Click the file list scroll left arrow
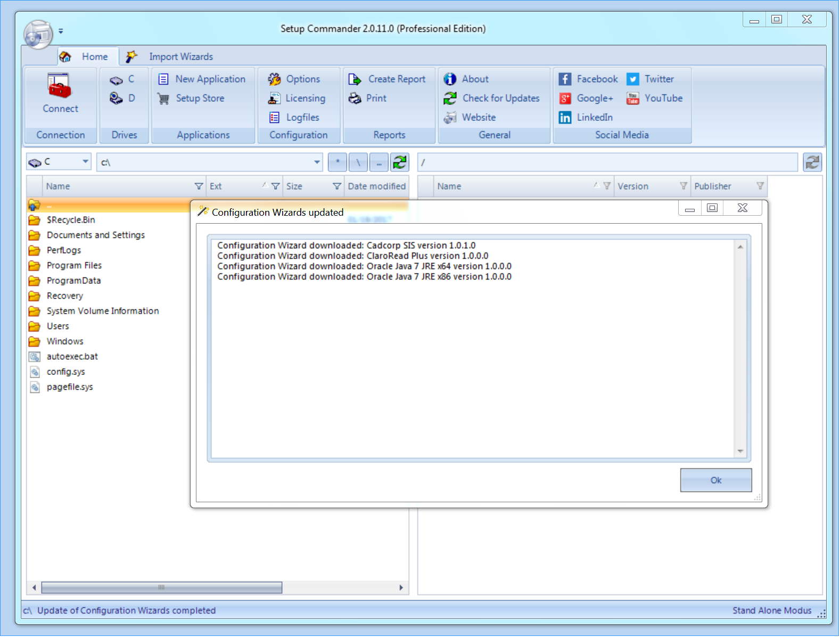Screen dimensions: 840x637 point(34,588)
